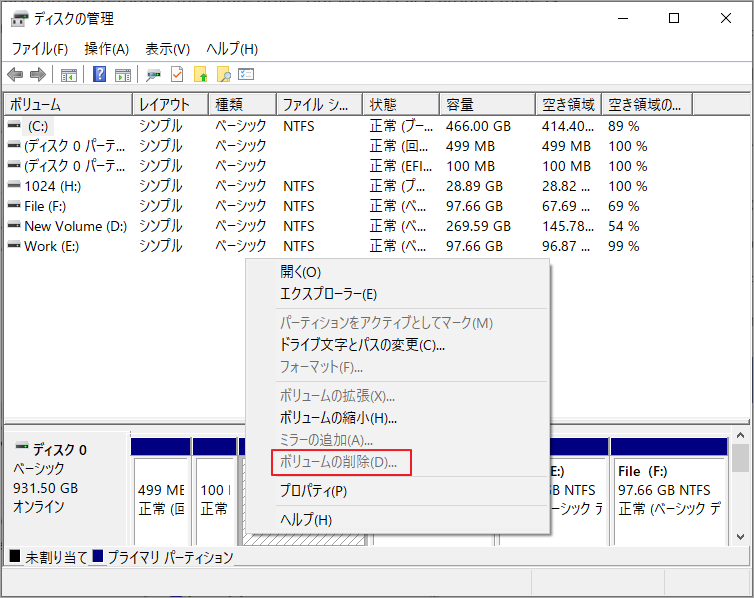This screenshot has width=754, height=598.
Task: Click the drive icon beside File (F:)
Action: tap(14, 205)
